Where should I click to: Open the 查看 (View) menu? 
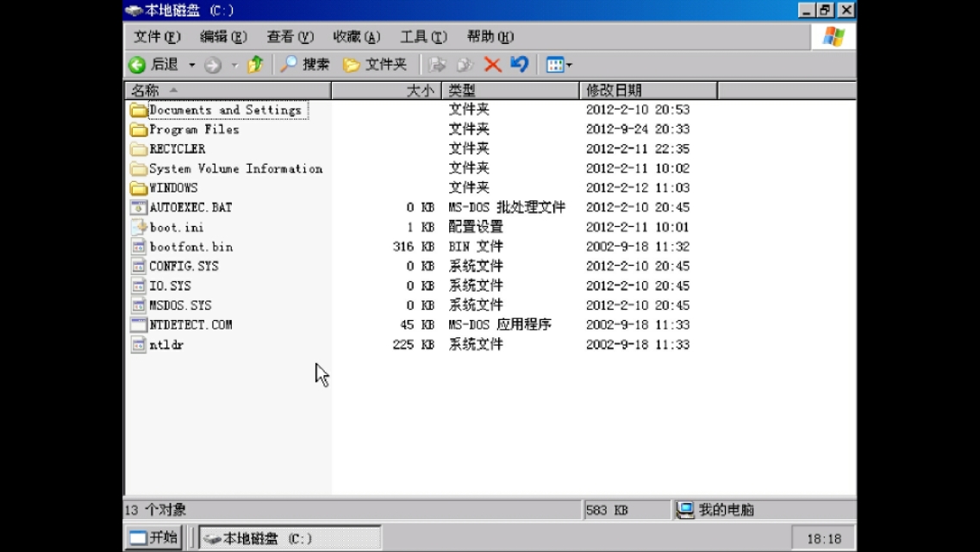pos(289,36)
